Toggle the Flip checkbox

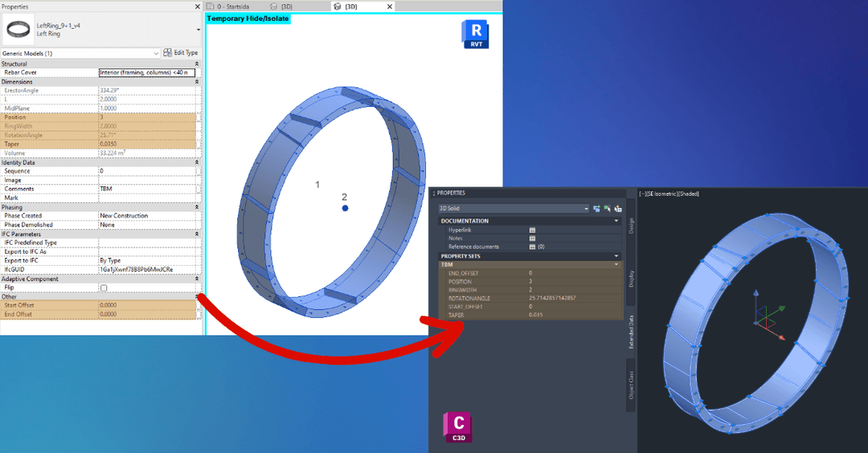[x=103, y=288]
